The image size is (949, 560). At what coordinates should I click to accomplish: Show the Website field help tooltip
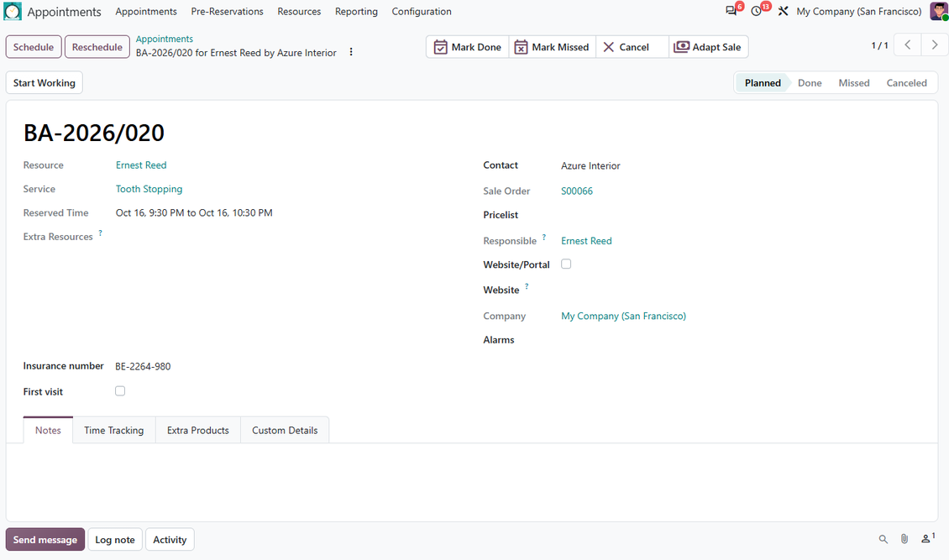click(527, 286)
